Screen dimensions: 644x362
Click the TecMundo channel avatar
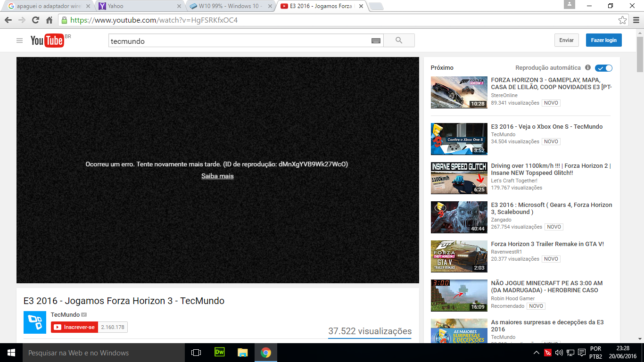[35, 322]
